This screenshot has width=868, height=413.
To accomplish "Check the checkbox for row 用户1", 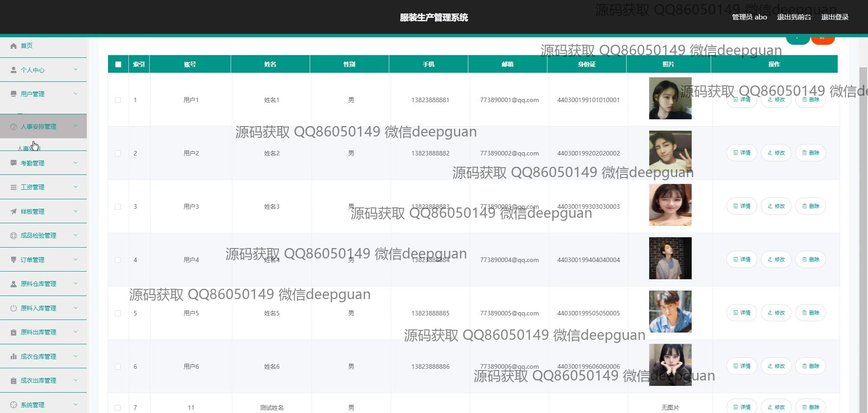I will (x=118, y=100).
